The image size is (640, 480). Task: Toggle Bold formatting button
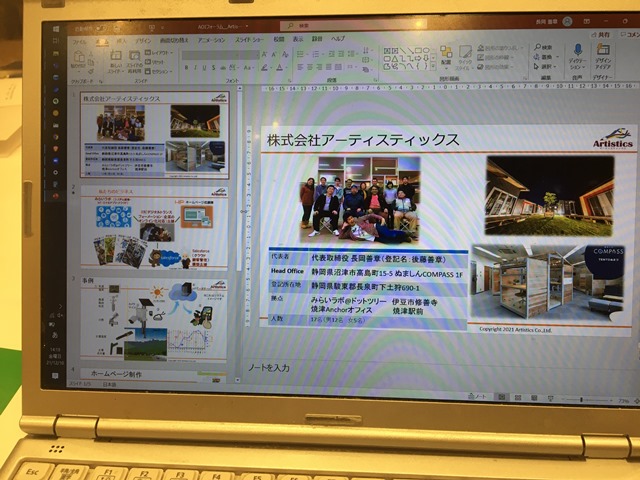pyautogui.click(x=187, y=68)
